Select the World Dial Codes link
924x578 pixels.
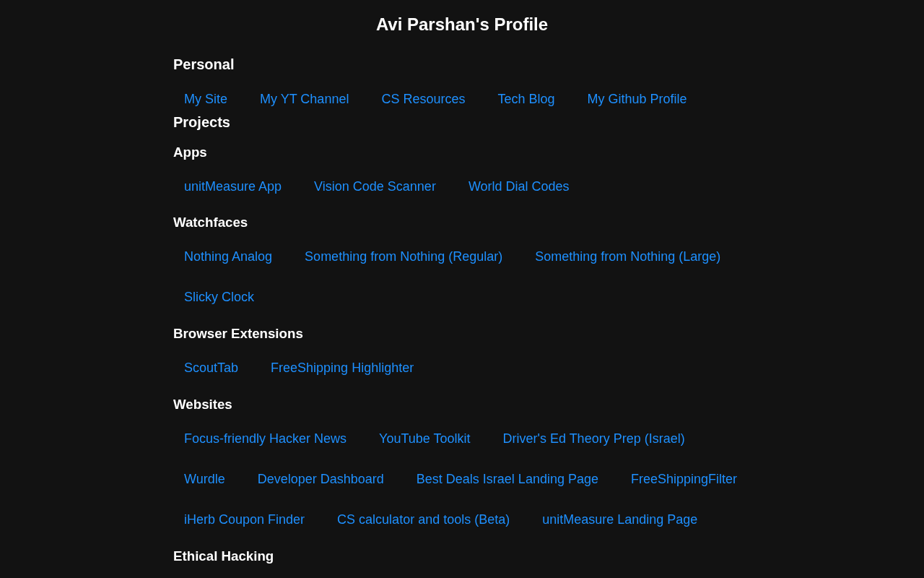click(x=518, y=186)
